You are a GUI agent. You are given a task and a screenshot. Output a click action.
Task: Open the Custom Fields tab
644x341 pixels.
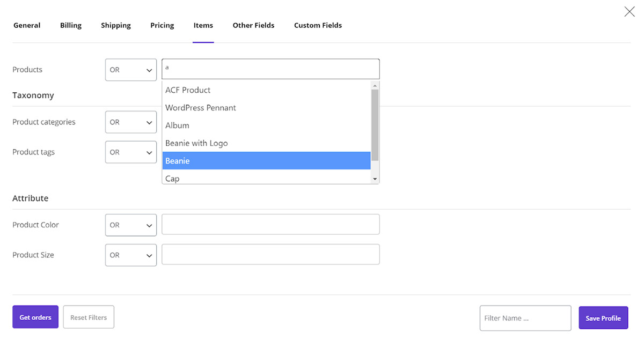click(318, 25)
